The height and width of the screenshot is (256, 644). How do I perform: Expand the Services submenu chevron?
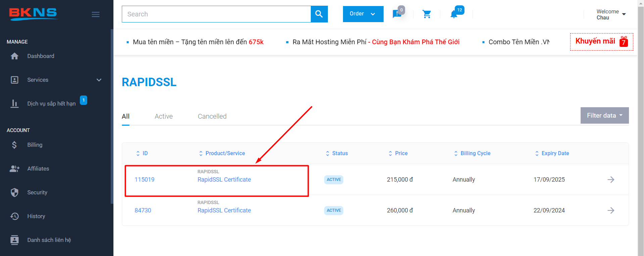point(99,80)
